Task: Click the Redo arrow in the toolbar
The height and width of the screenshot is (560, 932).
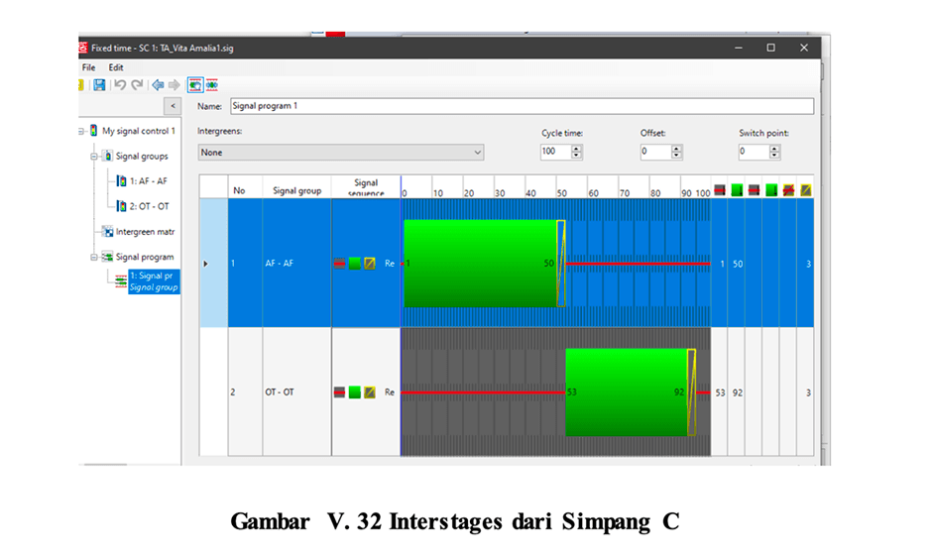Action: (137, 85)
